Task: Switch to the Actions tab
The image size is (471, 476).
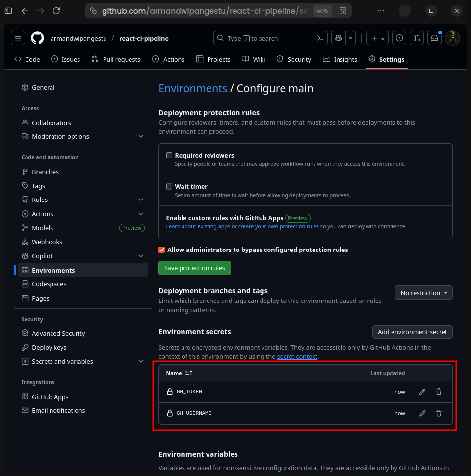Action: click(x=168, y=59)
